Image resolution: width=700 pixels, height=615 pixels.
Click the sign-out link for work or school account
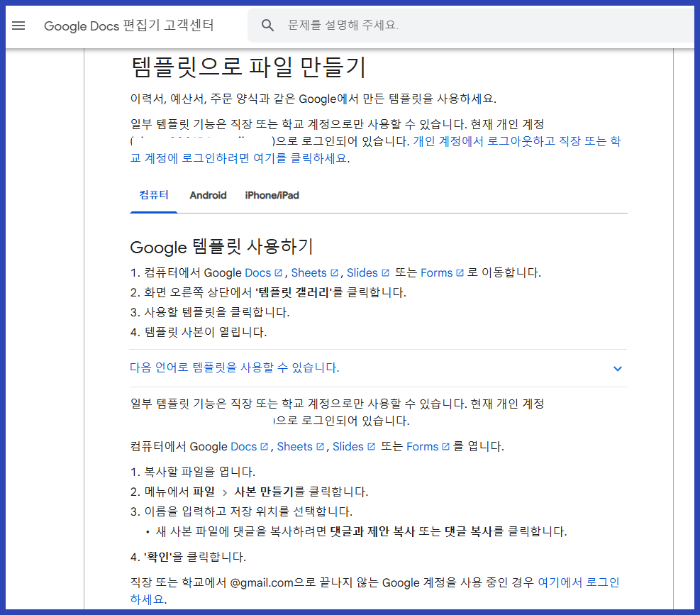pos(375,150)
